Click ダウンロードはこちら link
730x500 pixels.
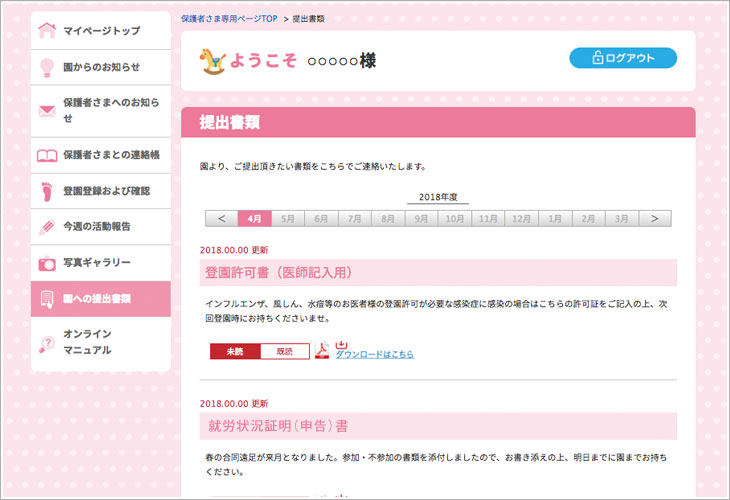[x=375, y=354]
